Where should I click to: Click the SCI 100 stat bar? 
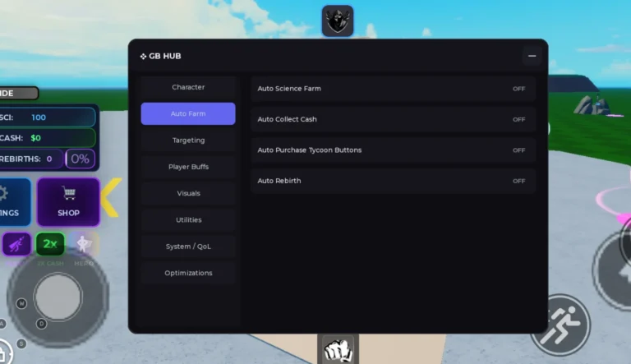(x=48, y=117)
